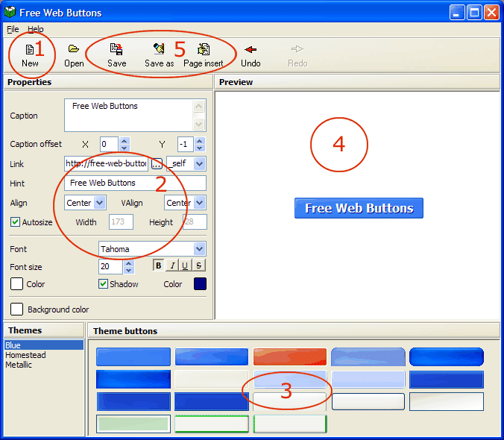Click the Font size value field
504x440 pixels.
110,266
